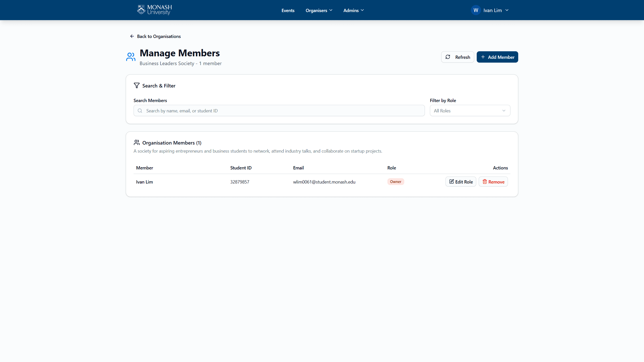Click the Monash University logo
This screenshot has height=362, width=644.
click(x=154, y=10)
